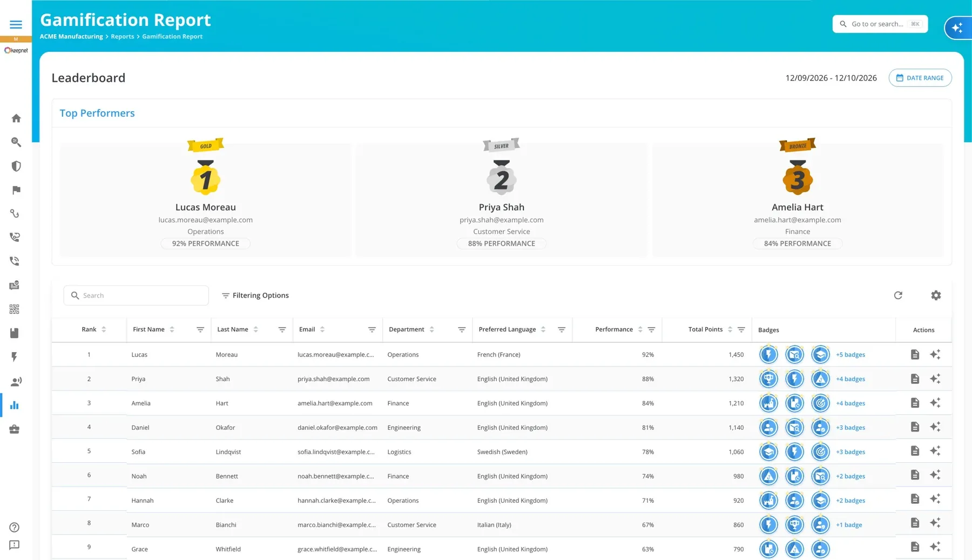Click Reports breadcrumb link
Viewport: 972px width, 560px height.
point(123,36)
